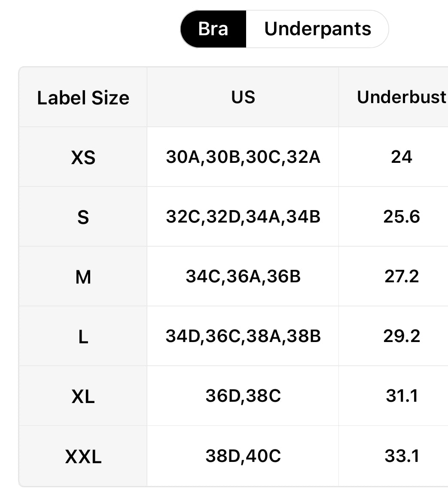Click the 34C,36A,36B US sizes cell
This screenshot has height=489, width=448.
243,276
